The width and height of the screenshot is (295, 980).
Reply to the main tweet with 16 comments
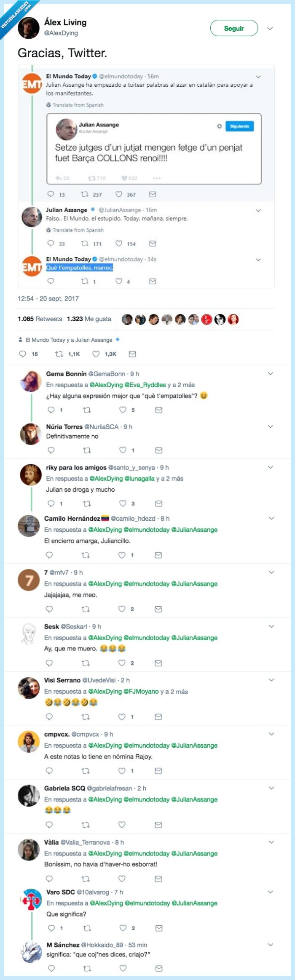point(23,354)
